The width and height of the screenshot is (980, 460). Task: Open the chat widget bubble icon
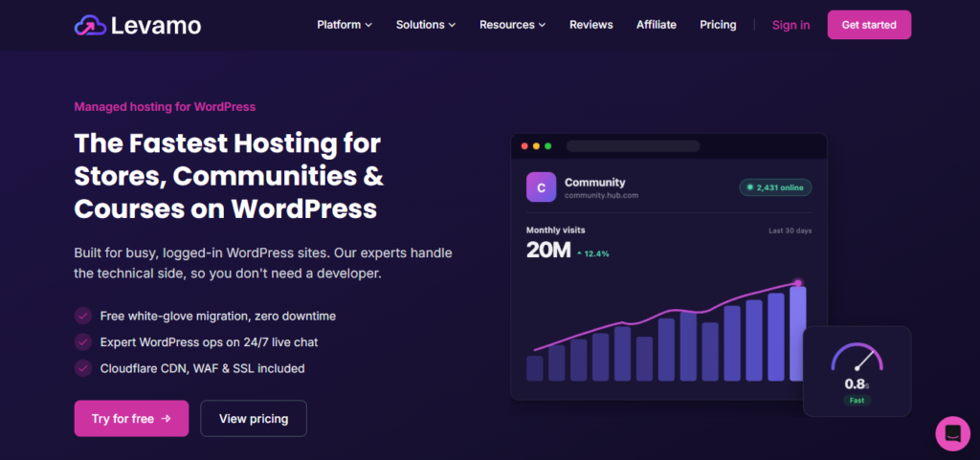pyautogui.click(x=952, y=433)
